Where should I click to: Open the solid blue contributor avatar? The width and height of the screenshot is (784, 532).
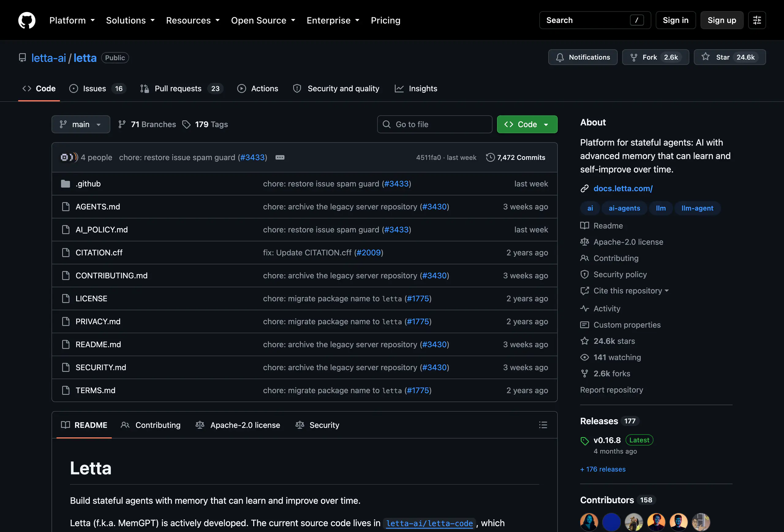click(x=611, y=522)
